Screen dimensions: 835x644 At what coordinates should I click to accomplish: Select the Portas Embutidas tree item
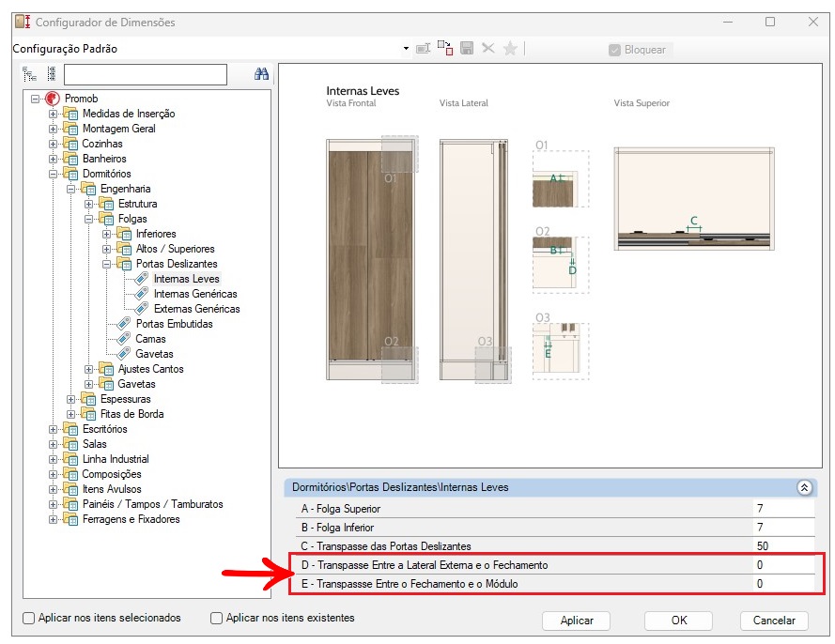[x=174, y=324]
